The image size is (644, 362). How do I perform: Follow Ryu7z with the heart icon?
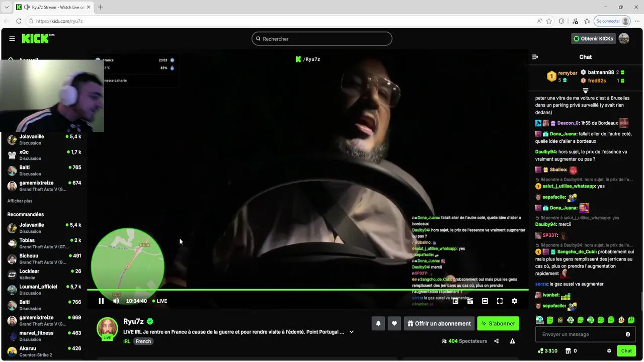coord(394,324)
